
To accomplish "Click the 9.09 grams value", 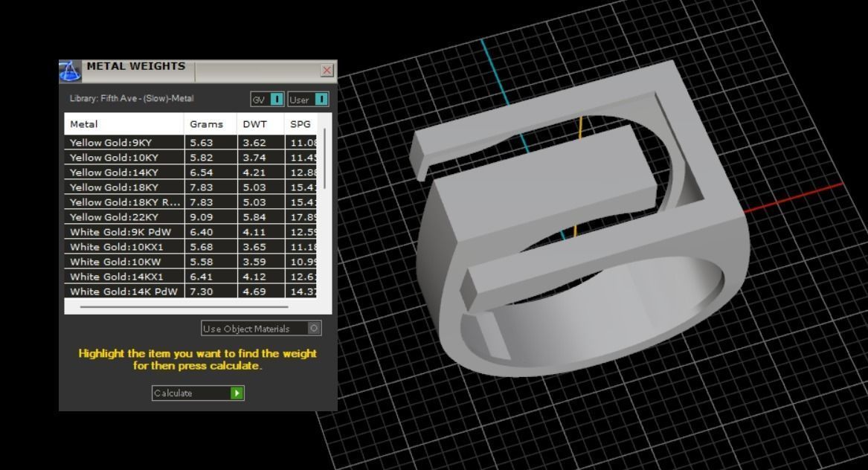I will coord(202,217).
